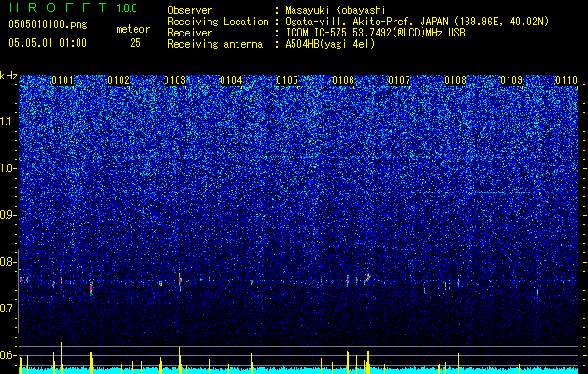Click the 'Receiver' label
The width and height of the screenshot is (588, 374).
click(190, 33)
